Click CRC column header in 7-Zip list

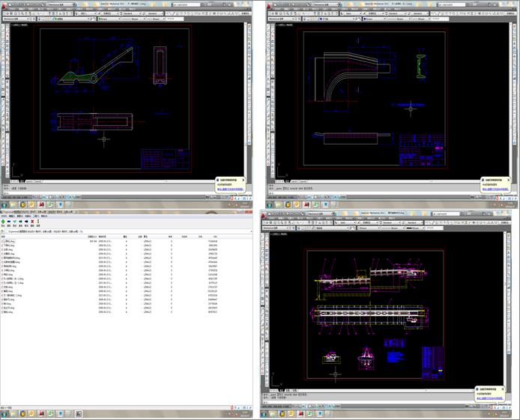pyautogui.click(x=215, y=237)
